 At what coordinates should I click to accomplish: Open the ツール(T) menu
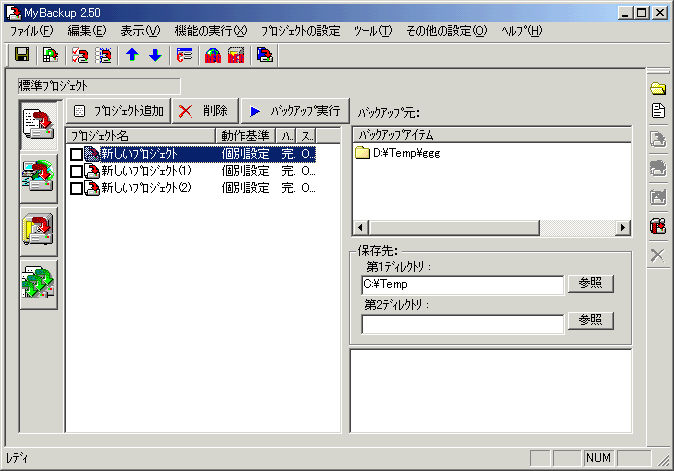coord(372,31)
